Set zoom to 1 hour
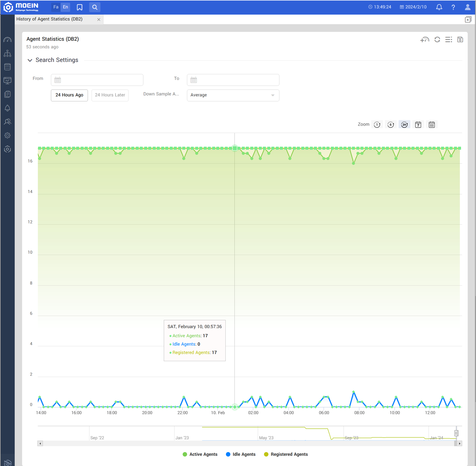This screenshot has width=476, height=466. point(377,124)
